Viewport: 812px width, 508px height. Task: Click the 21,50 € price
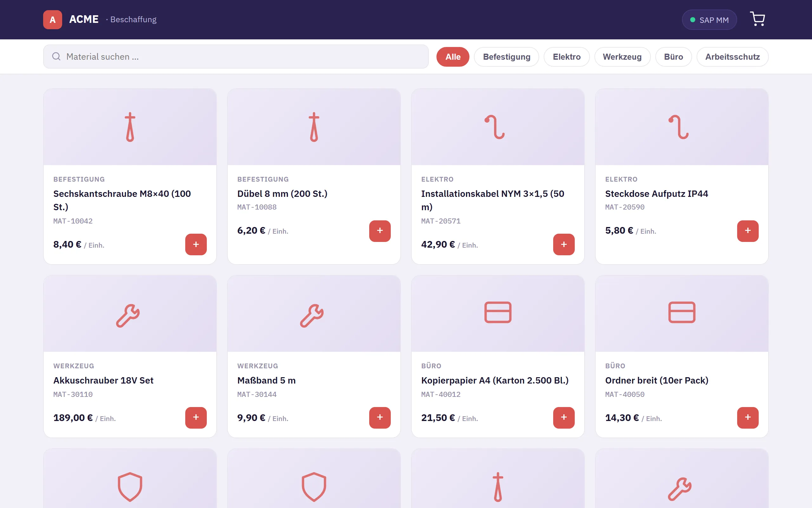(438, 418)
